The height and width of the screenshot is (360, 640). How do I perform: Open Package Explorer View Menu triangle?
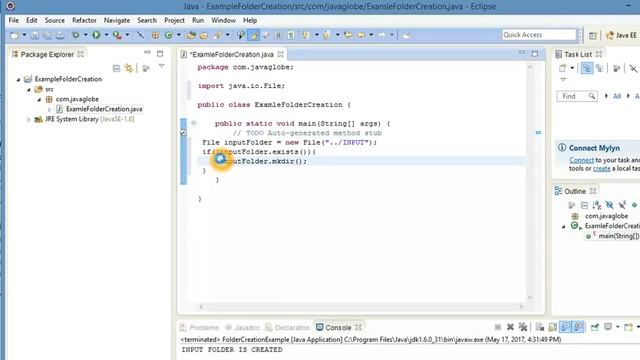point(162,66)
